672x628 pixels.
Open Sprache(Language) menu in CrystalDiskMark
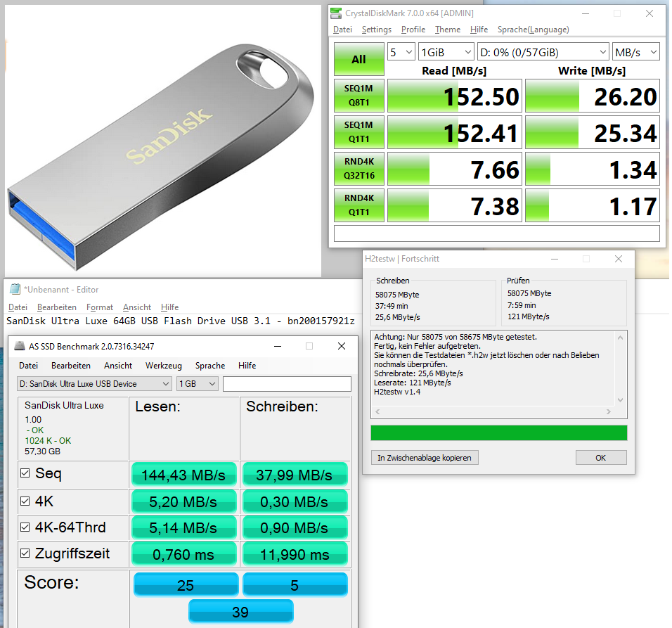[x=533, y=30]
